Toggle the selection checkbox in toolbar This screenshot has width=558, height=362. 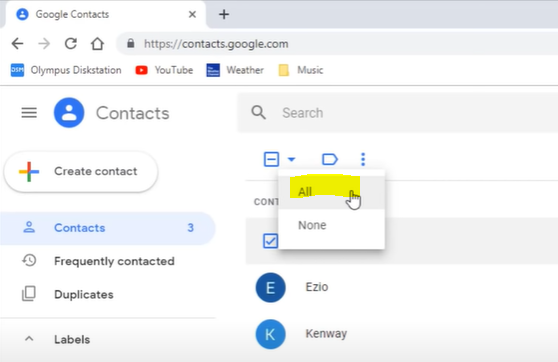(271, 159)
